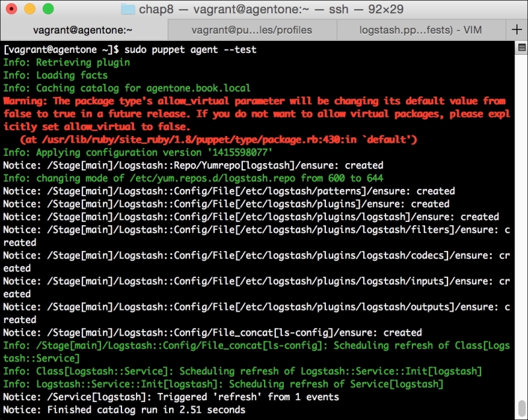Click the window title text chap8 — vagrant@agentone
Image resolution: width=528 pixels, height=420 pixels.
coord(271,9)
